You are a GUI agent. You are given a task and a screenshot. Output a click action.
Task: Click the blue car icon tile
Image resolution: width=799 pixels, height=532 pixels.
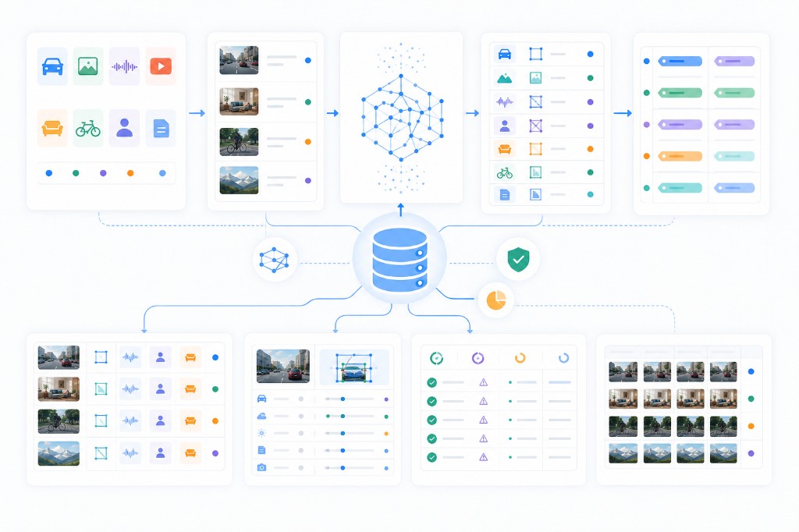[52, 66]
